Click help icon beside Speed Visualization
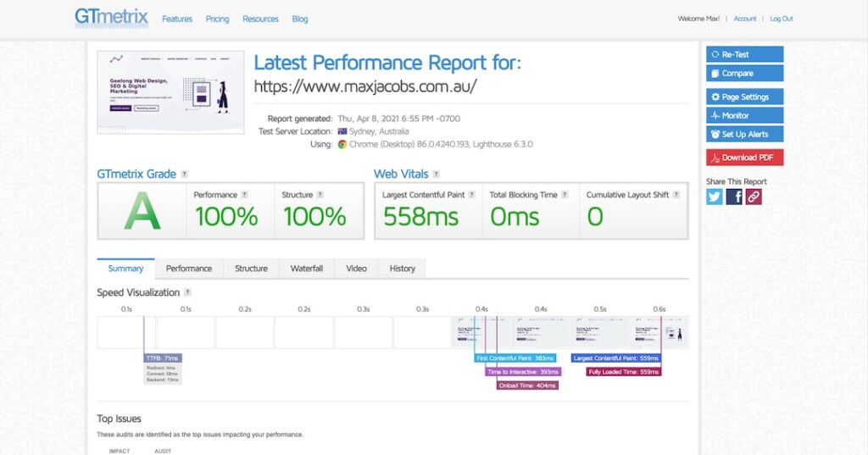 pos(187,292)
